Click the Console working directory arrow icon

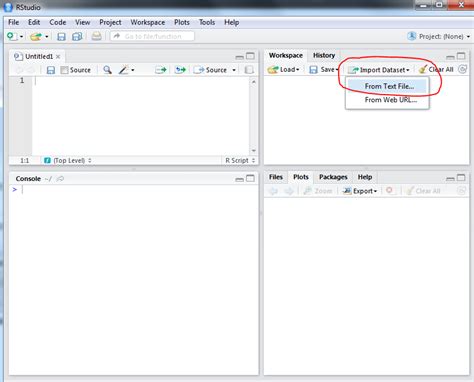tap(60, 179)
